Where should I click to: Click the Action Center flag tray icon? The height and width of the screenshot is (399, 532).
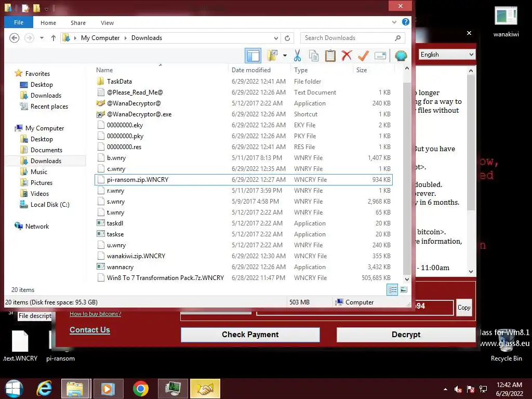[471, 389]
